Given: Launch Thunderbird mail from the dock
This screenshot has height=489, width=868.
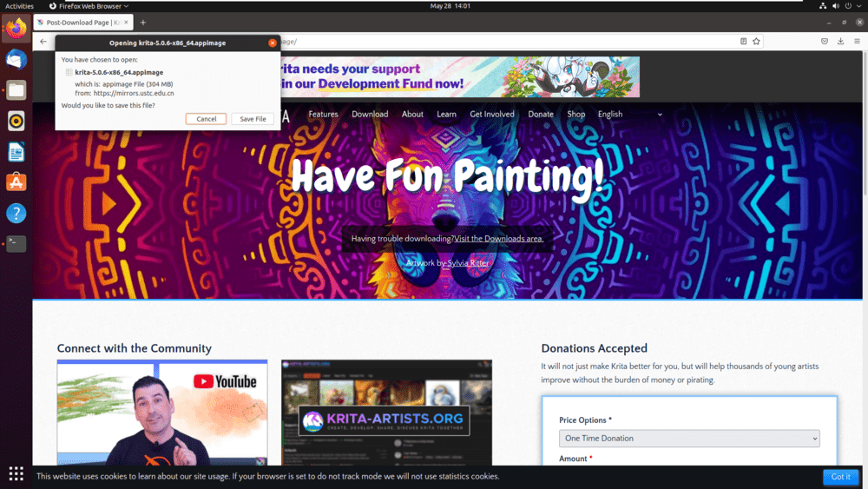Looking at the screenshot, I should pyautogui.click(x=16, y=59).
